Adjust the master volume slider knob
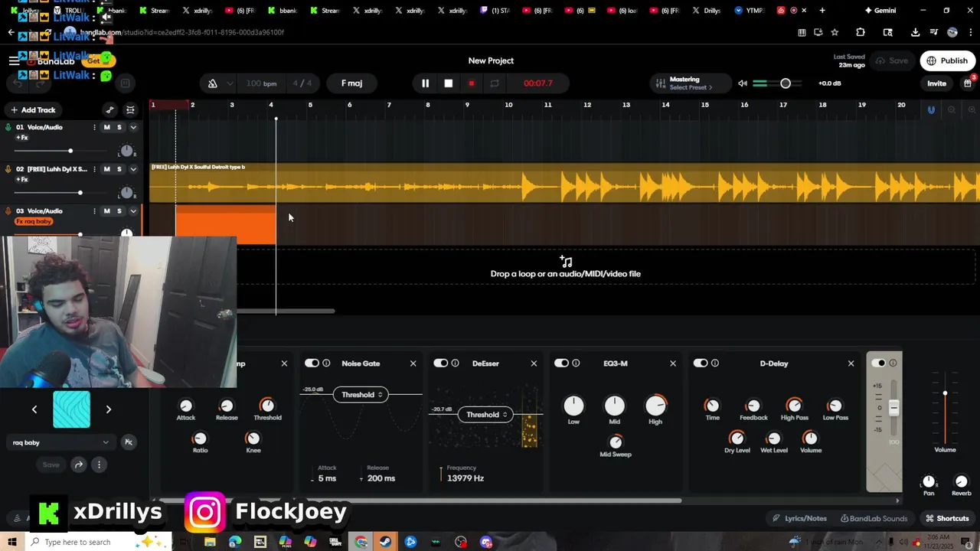This screenshot has width=980, height=551. [786, 83]
